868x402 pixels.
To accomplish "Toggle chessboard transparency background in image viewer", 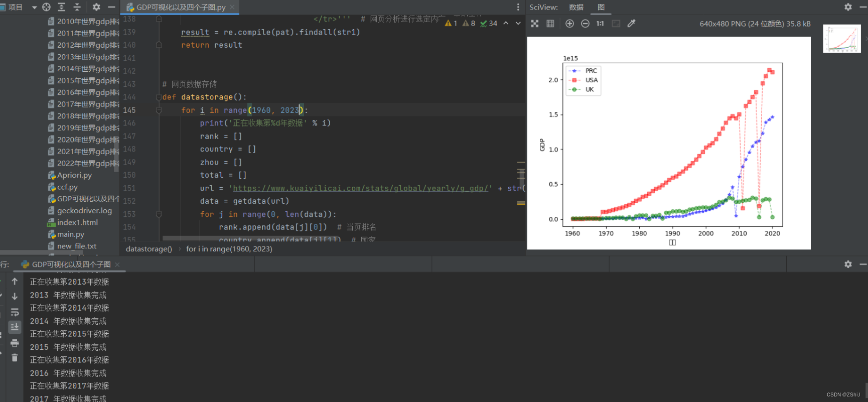I will 535,24.
